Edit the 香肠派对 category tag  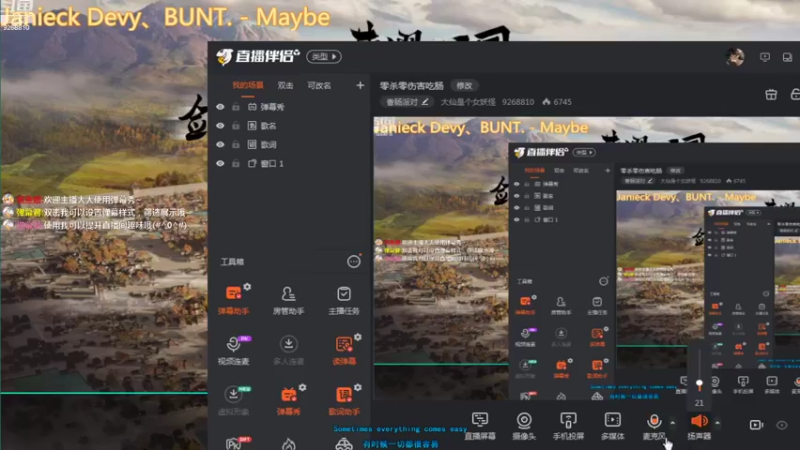[x=407, y=102]
